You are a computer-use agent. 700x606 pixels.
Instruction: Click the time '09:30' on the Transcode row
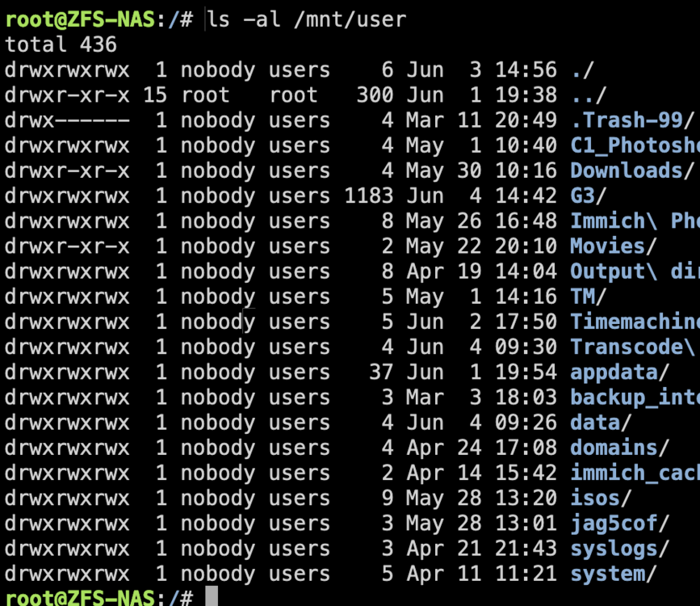(x=526, y=347)
